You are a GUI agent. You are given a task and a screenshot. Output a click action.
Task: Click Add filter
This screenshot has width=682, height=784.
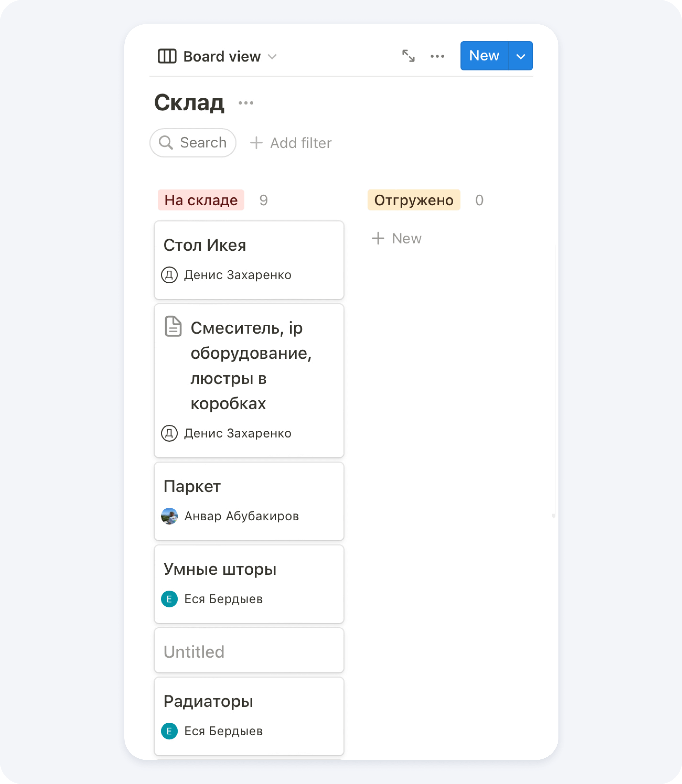pyautogui.click(x=291, y=143)
